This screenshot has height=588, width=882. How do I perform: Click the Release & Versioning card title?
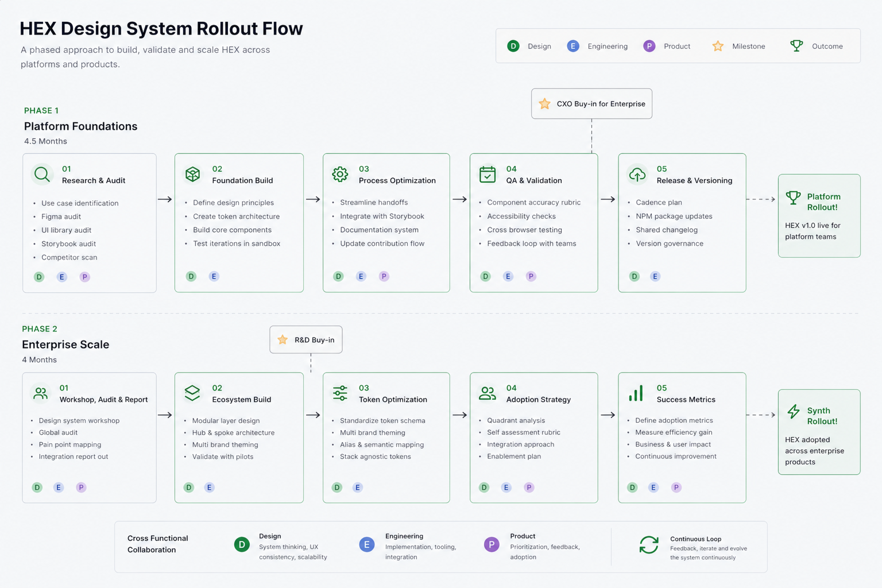point(694,180)
